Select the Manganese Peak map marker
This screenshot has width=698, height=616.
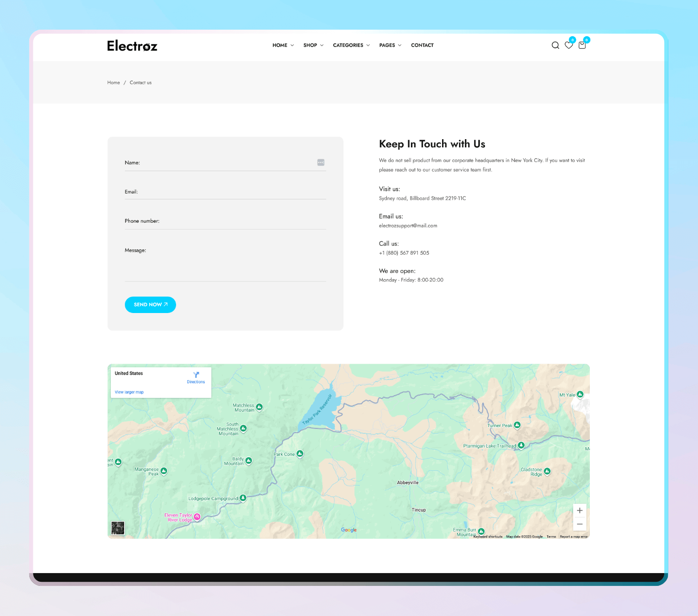164,471
